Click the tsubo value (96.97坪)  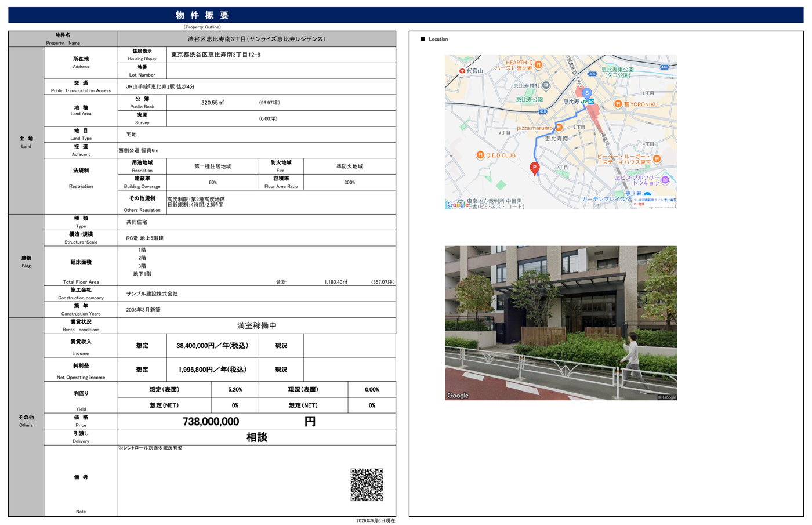[269, 103]
